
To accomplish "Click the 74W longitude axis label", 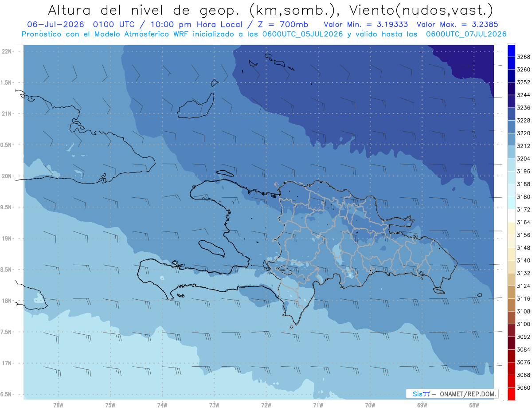I will (162, 405).
